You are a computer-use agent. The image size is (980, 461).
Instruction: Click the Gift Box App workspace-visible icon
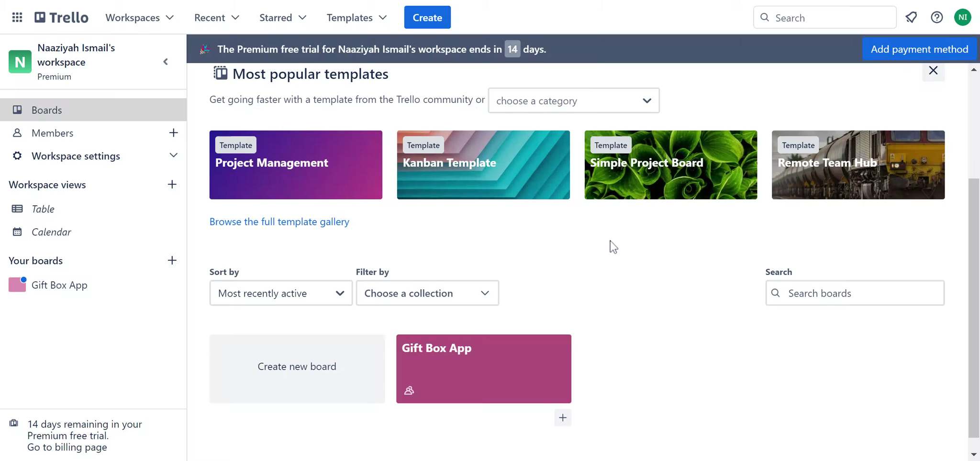point(409,391)
